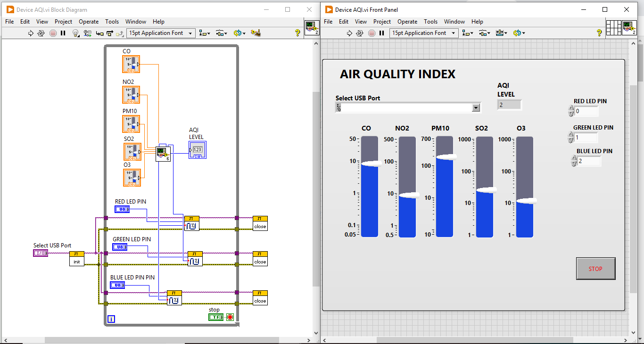This screenshot has height=344, width=644.
Task: Pause execution in Block Diagram toolbar
Action: 63,33
